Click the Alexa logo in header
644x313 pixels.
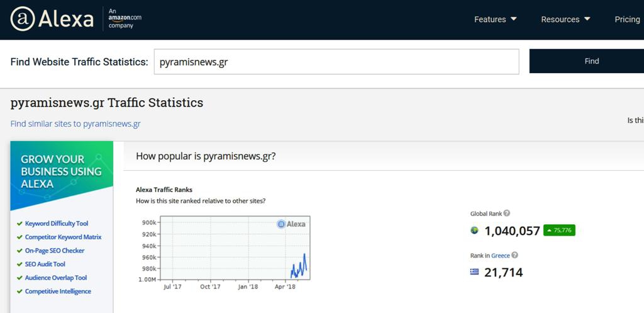coord(52,19)
